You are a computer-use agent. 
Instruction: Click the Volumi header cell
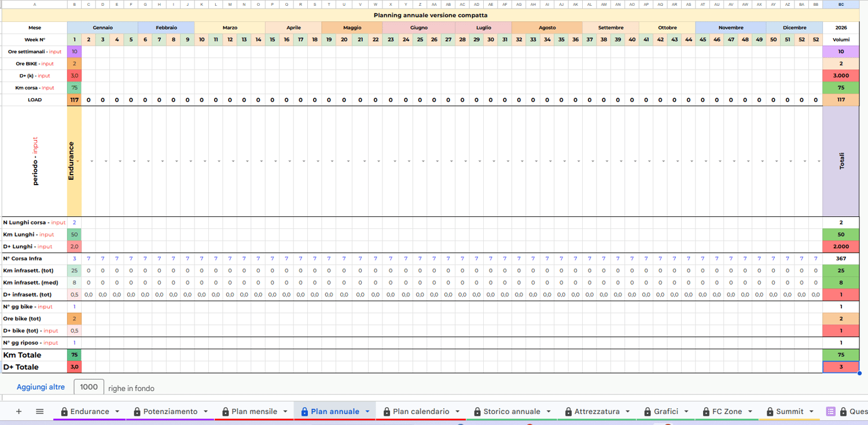point(841,40)
